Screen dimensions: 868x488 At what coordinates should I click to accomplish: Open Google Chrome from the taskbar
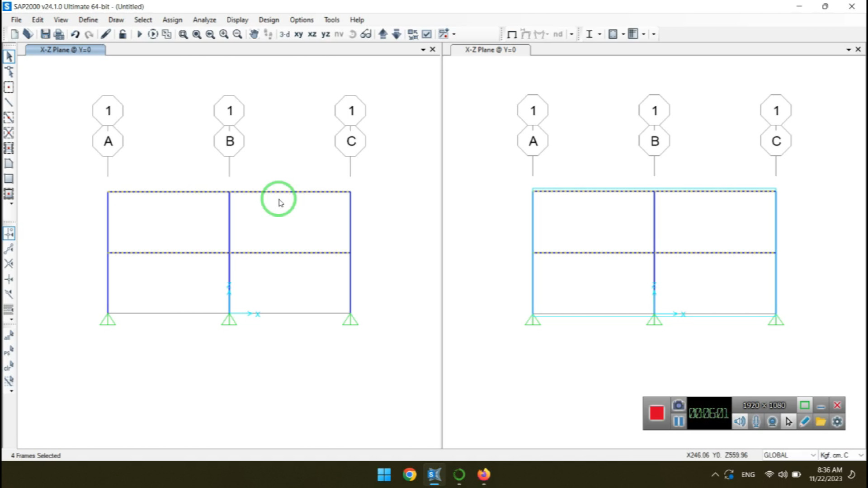pyautogui.click(x=410, y=474)
